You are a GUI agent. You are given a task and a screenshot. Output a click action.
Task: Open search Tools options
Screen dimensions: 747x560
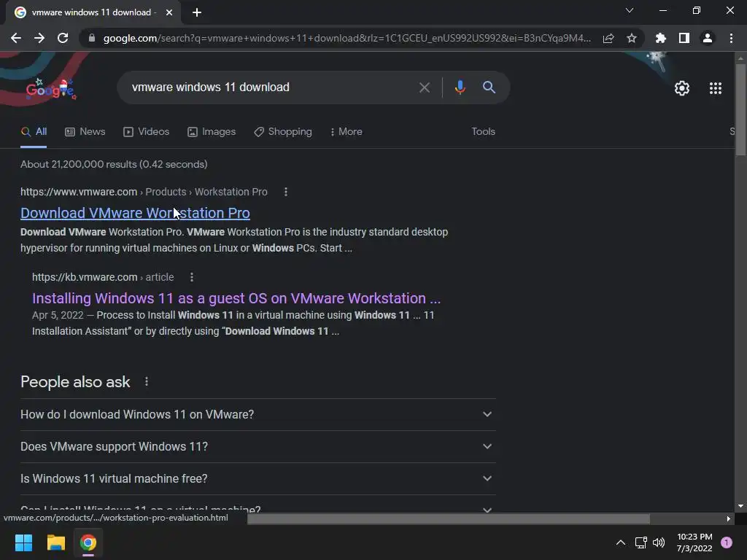click(x=483, y=132)
